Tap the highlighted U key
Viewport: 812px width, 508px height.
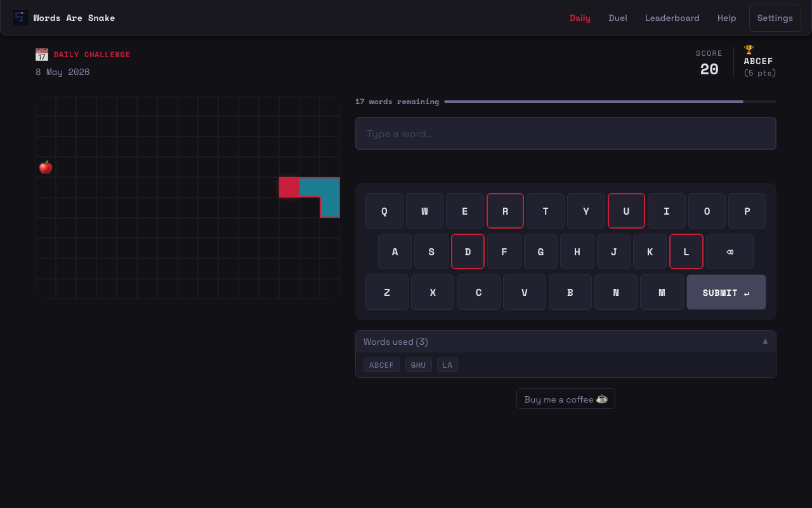[x=626, y=211]
